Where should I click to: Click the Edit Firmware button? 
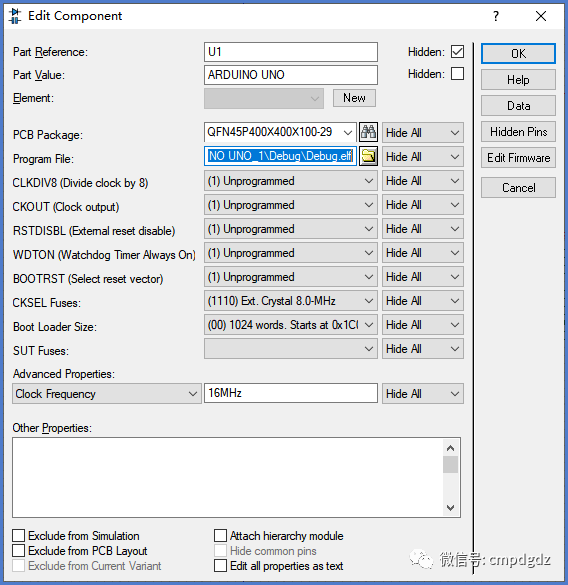518,158
